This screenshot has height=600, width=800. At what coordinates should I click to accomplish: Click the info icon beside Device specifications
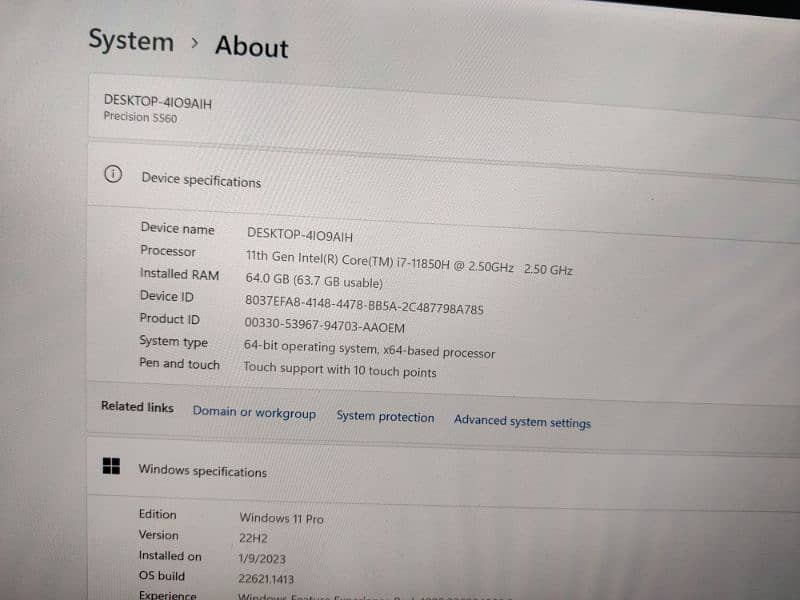(113, 174)
